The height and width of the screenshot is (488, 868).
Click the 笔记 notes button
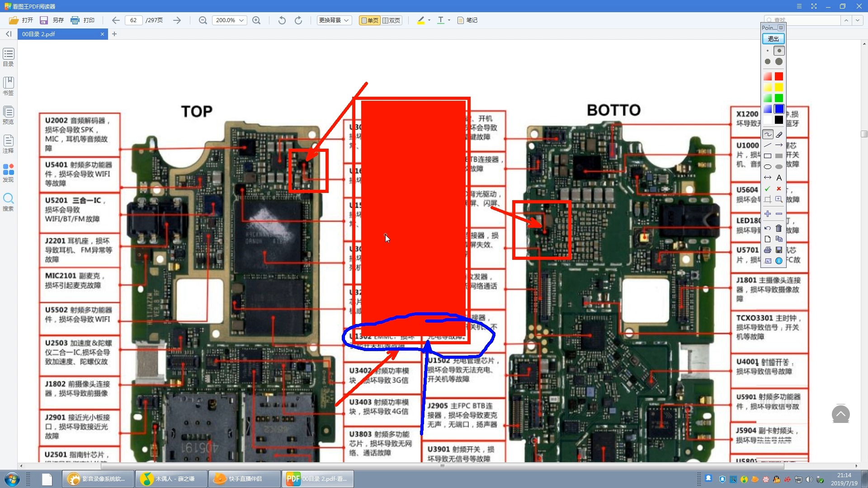[467, 20]
